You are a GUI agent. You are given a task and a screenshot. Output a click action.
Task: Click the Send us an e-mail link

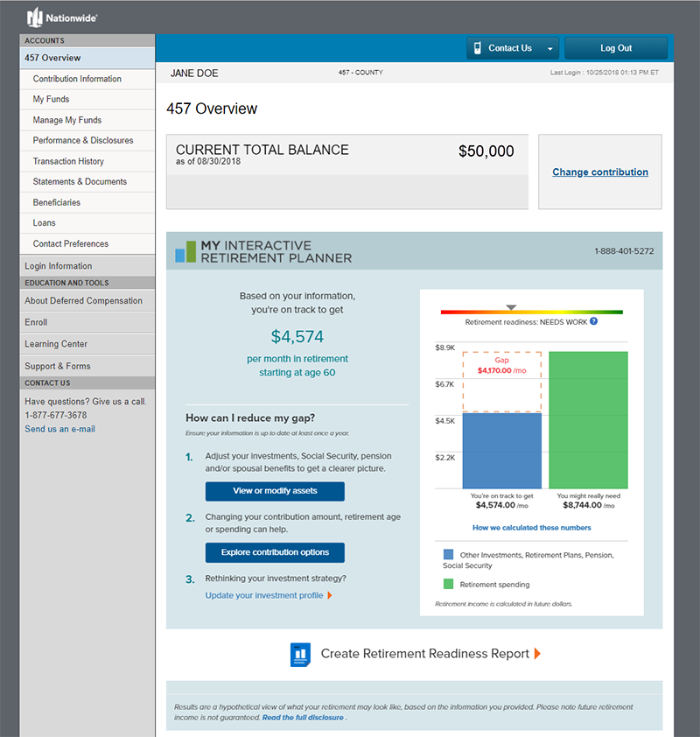(x=60, y=429)
